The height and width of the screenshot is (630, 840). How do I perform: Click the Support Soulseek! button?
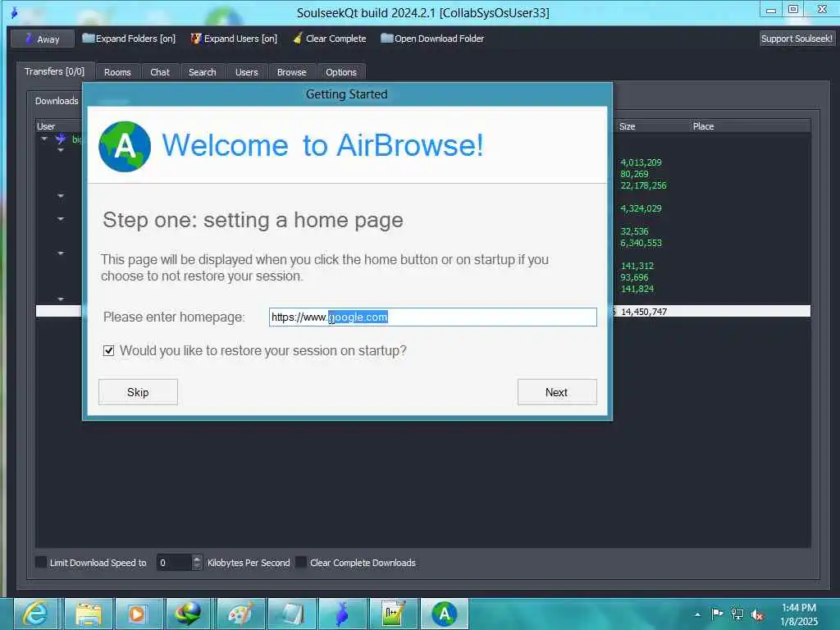[797, 39]
